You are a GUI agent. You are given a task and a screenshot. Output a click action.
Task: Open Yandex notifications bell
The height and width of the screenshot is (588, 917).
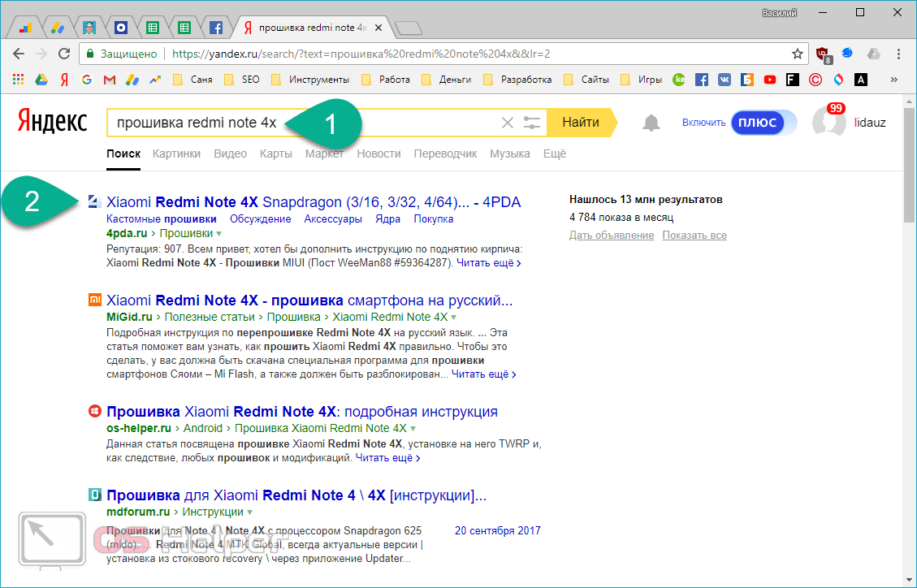tap(651, 123)
